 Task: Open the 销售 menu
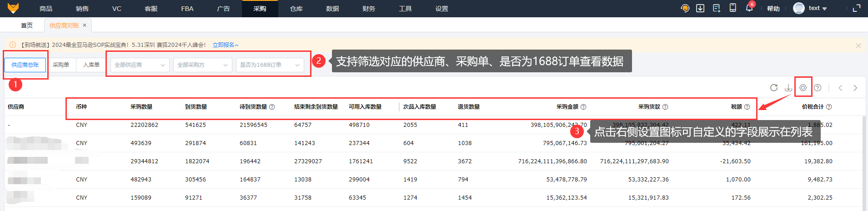[x=82, y=9]
